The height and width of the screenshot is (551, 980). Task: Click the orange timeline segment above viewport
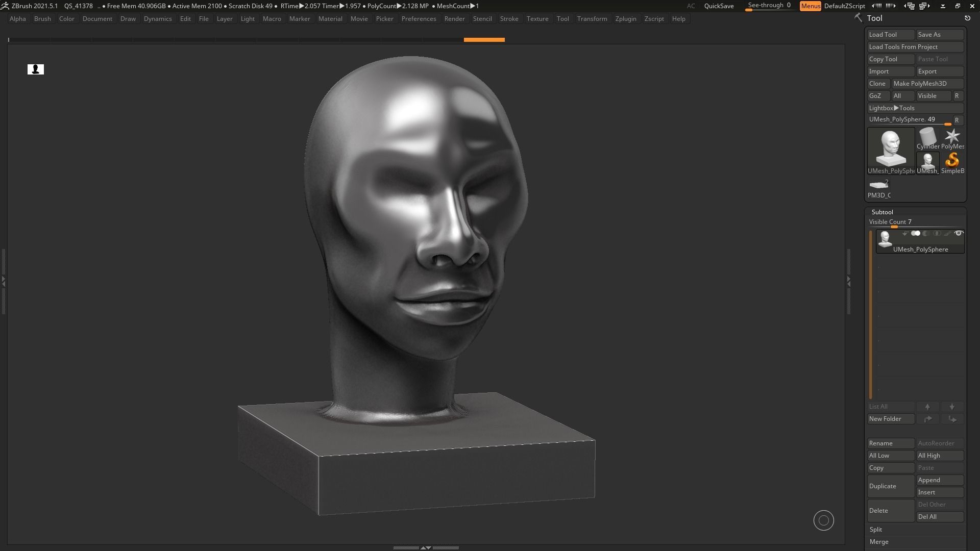pyautogui.click(x=484, y=39)
